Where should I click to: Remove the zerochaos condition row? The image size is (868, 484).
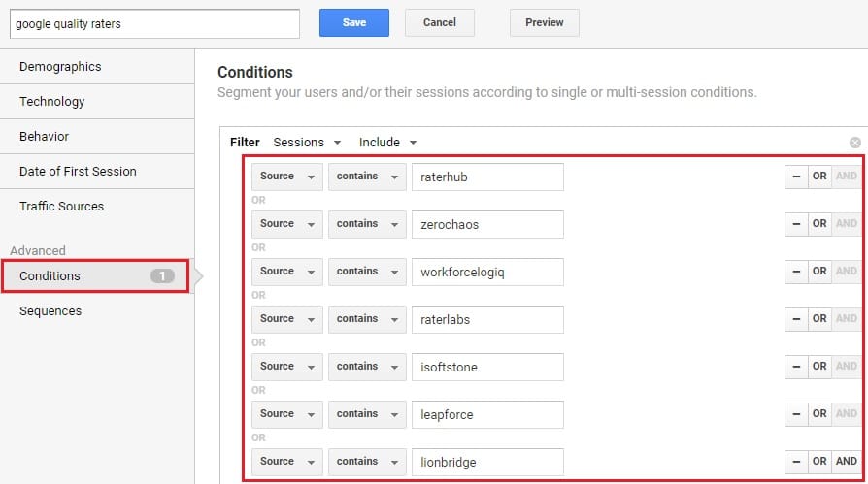tap(796, 224)
